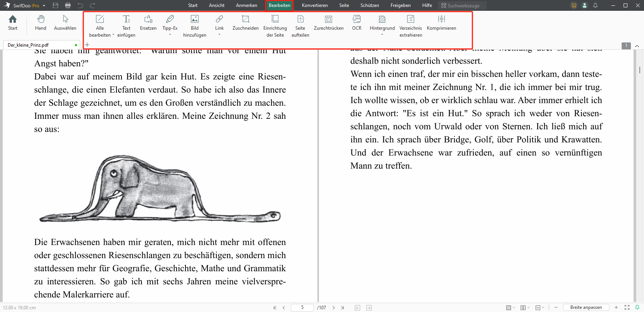Select the Zuschneiden crop tool
Screen dimensions: 644x312
[245, 23]
